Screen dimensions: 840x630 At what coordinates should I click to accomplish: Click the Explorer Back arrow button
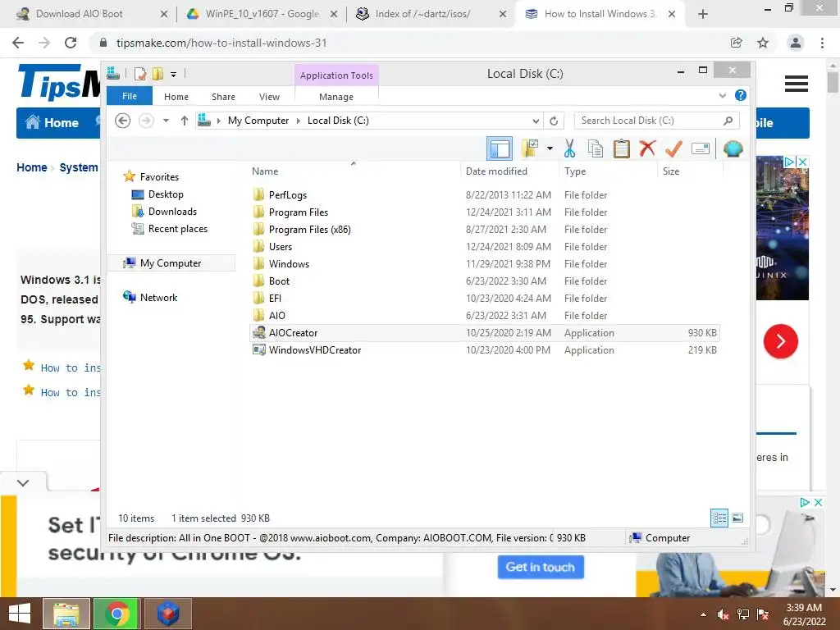tap(123, 121)
